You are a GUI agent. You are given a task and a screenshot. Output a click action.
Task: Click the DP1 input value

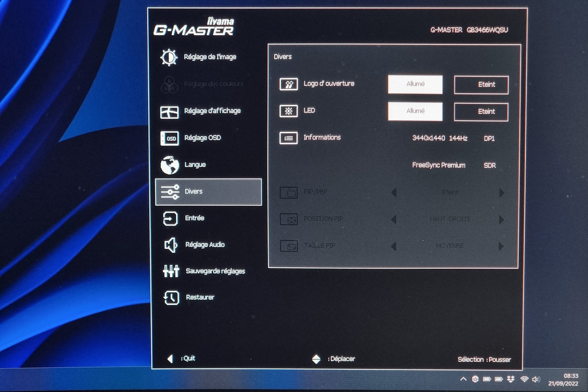pos(489,139)
